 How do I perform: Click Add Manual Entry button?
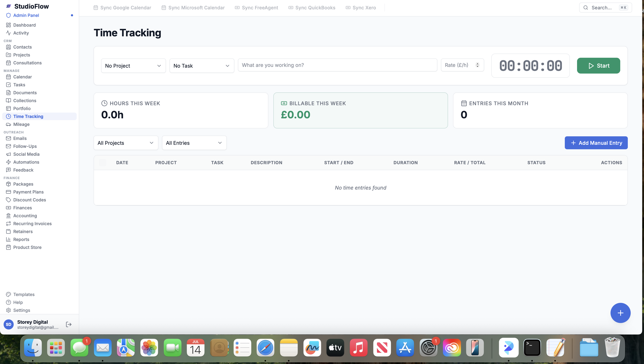596,143
